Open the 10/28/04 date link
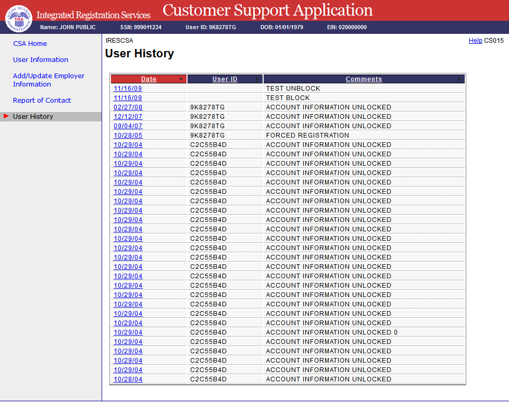The height and width of the screenshot is (420, 509). pyautogui.click(x=128, y=379)
